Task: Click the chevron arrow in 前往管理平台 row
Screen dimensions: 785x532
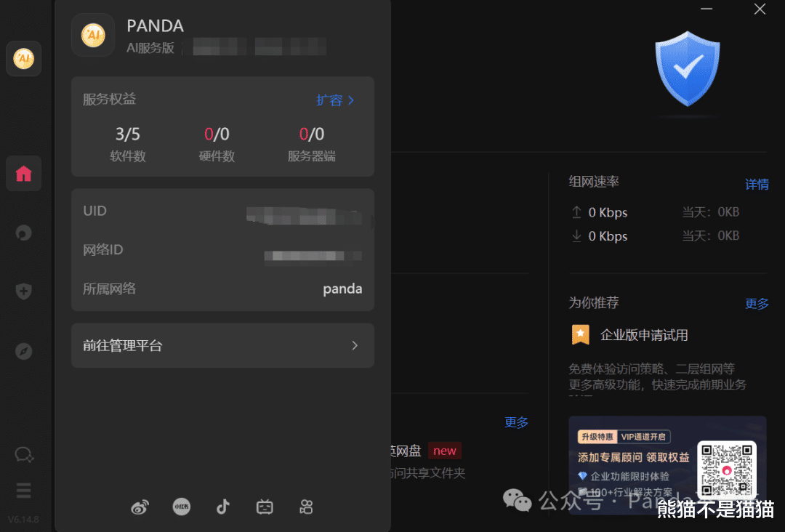Action: pos(355,345)
